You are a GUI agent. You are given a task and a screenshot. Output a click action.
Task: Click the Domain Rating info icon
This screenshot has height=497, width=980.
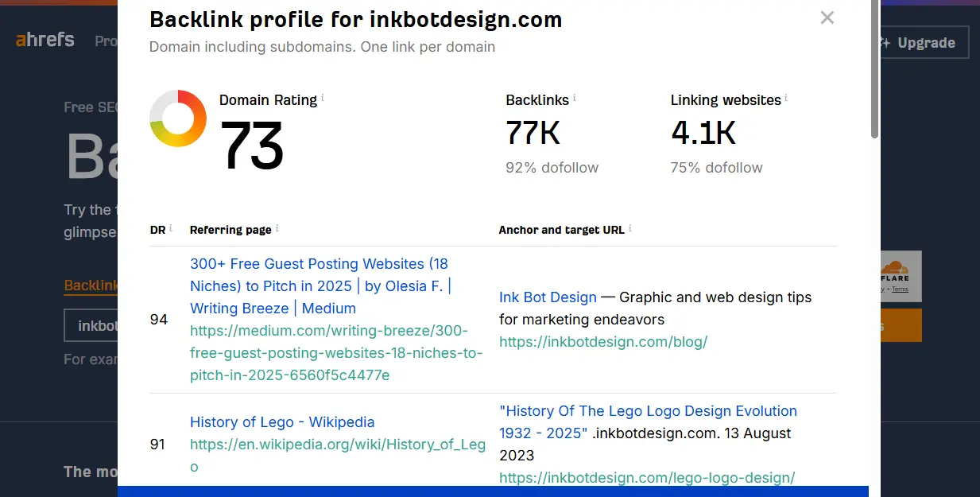coord(323,99)
